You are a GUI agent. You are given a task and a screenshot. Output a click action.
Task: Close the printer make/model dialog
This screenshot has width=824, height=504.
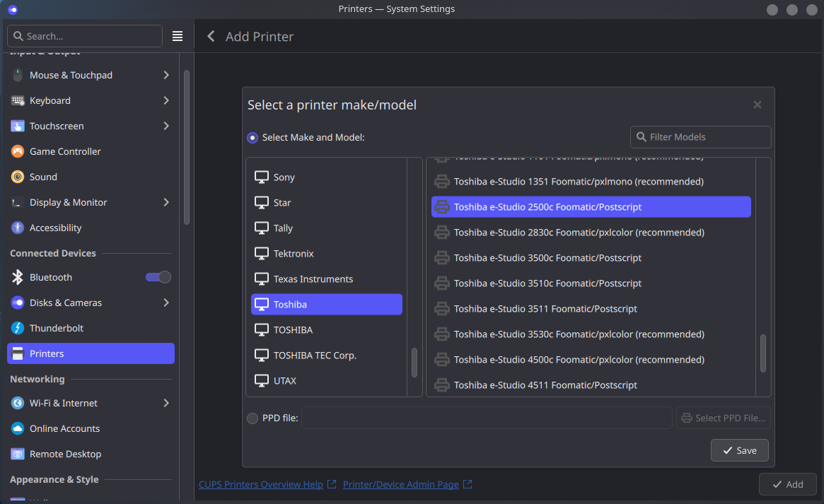tap(757, 105)
